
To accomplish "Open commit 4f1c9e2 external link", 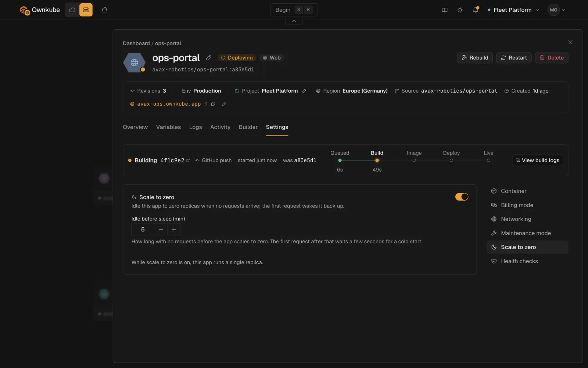I will pos(188,160).
